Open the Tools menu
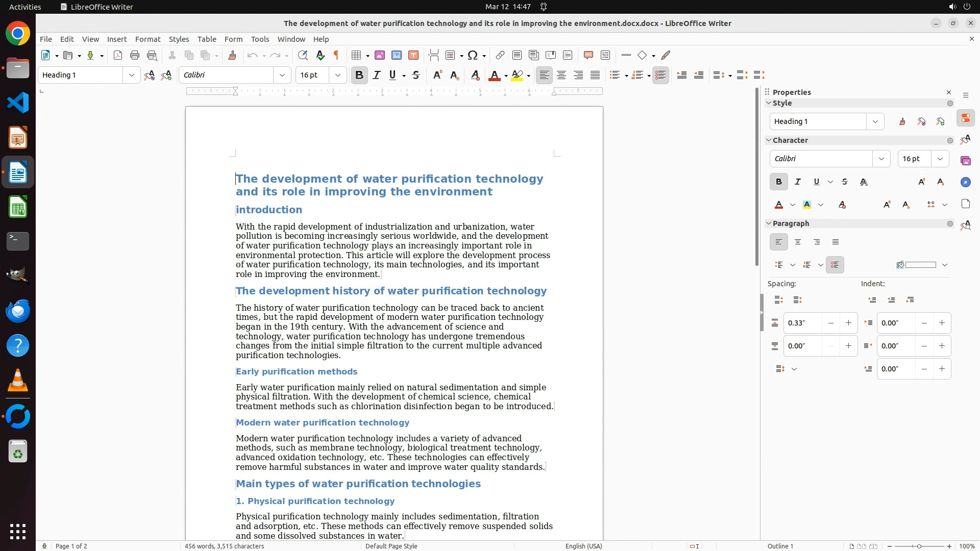 [260, 39]
